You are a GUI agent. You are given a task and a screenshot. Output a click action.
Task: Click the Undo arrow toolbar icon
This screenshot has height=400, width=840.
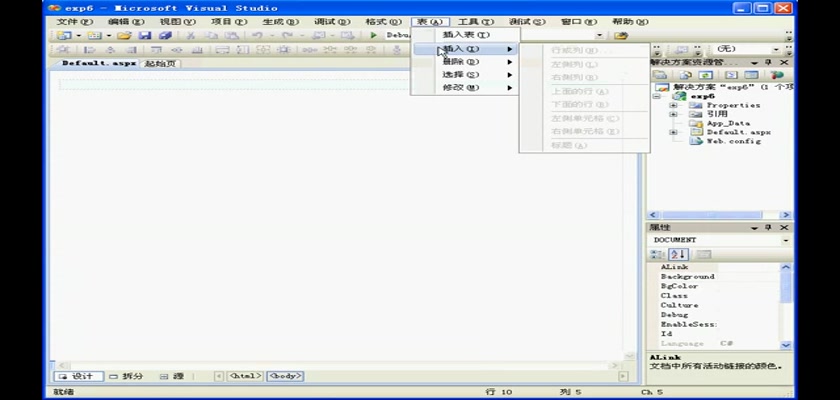(x=257, y=35)
